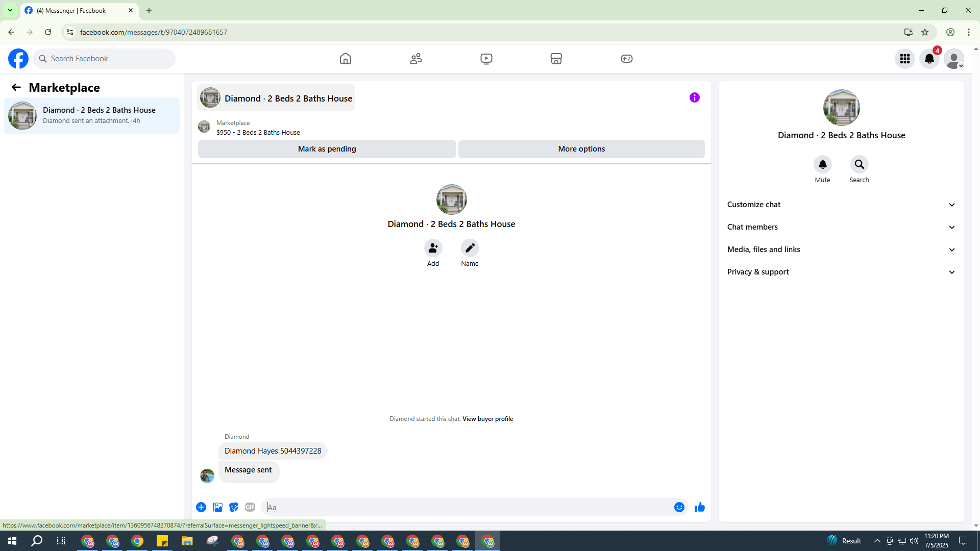Click Mark as pending button
Screen dimensions: 980x551
point(327,149)
